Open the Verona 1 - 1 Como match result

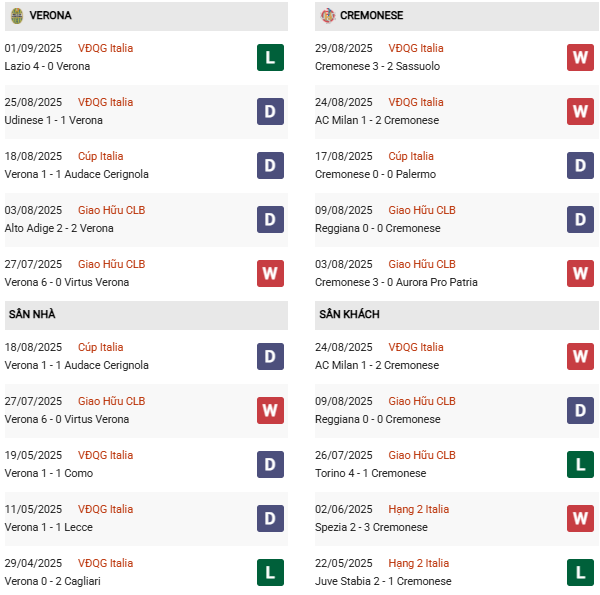tap(50, 473)
